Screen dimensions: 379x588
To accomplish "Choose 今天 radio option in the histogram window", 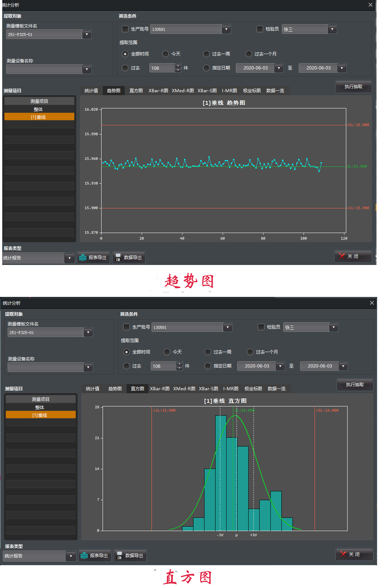I will pyautogui.click(x=167, y=352).
